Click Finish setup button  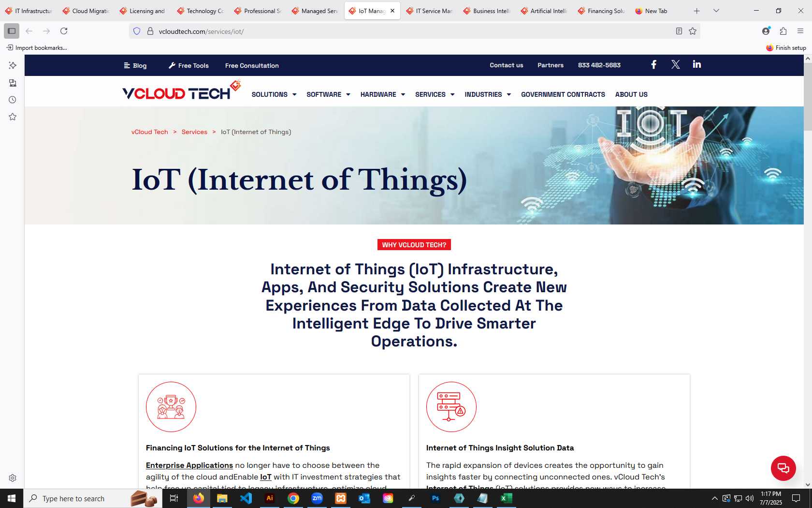tap(786, 47)
